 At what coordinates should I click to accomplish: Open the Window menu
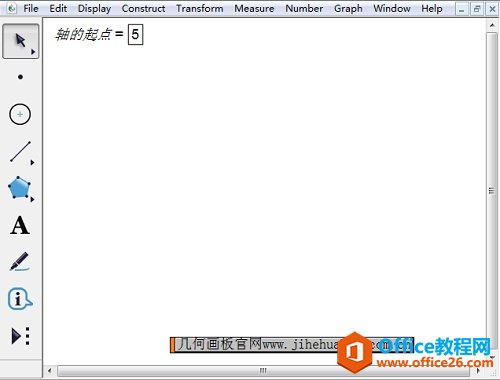[x=392, y=8]
